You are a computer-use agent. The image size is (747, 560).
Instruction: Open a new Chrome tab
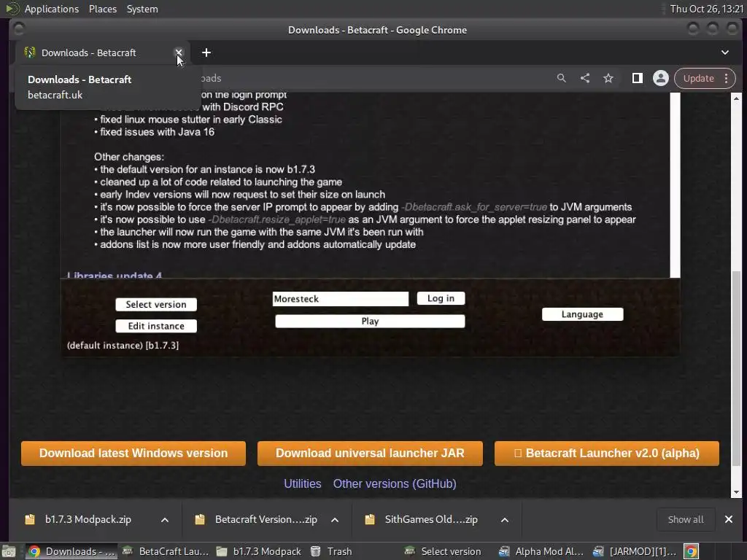click(206, 52)
